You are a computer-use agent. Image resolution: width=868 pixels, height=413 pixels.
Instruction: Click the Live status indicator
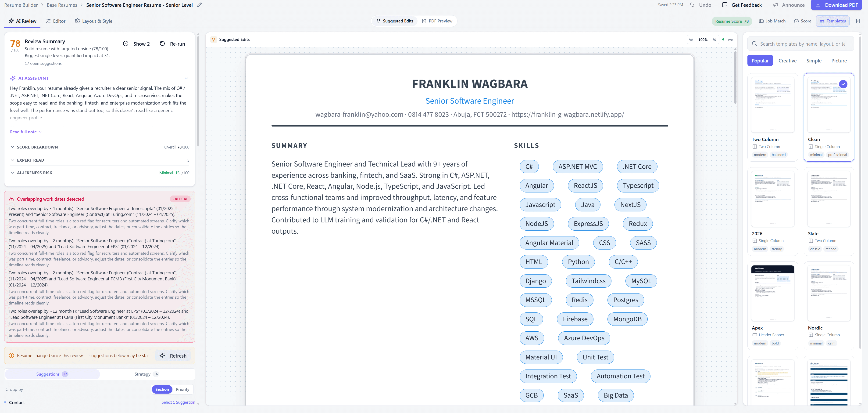(728, 40)
